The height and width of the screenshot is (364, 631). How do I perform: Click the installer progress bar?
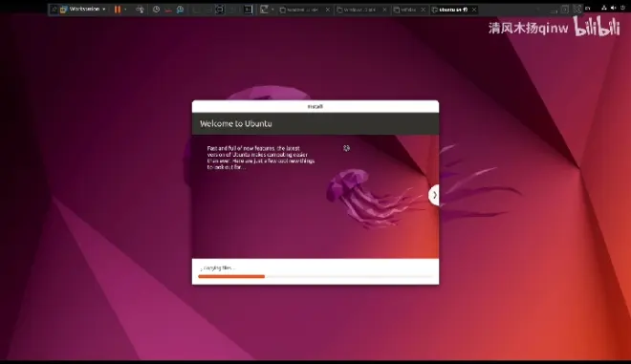tap(315, 276)
